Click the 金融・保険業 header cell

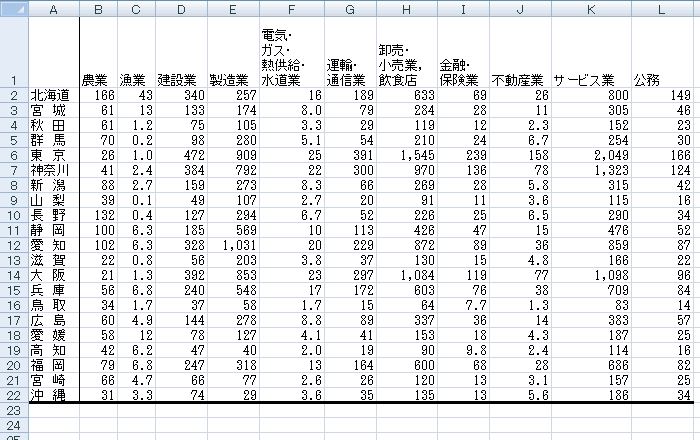[463, 52]
